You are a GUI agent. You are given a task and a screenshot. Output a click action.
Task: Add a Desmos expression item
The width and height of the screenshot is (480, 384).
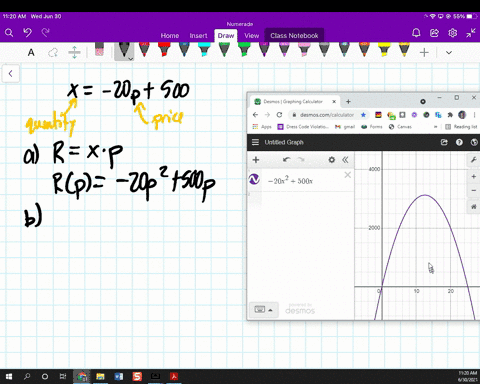256,160
